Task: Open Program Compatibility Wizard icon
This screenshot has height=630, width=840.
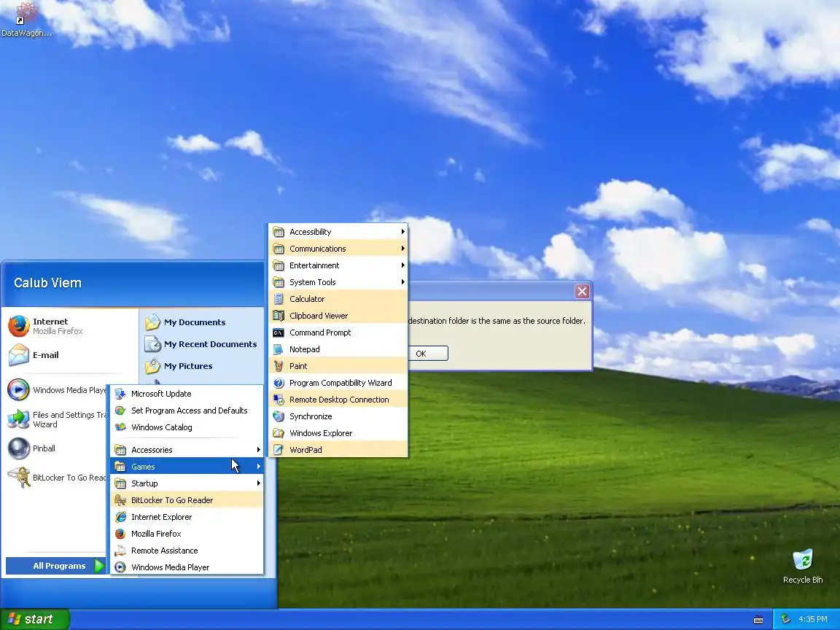Action: coord(279,383)
